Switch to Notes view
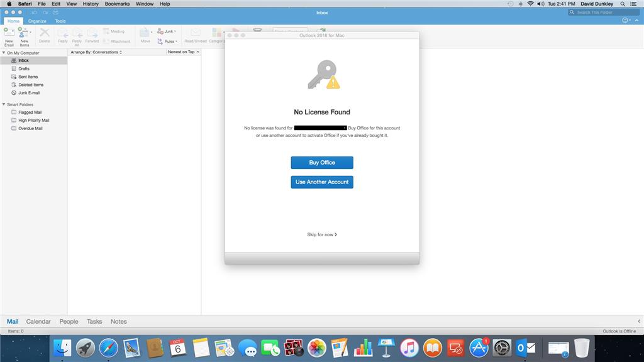This screenshot has width=644, height=362. tap(118, 321)
